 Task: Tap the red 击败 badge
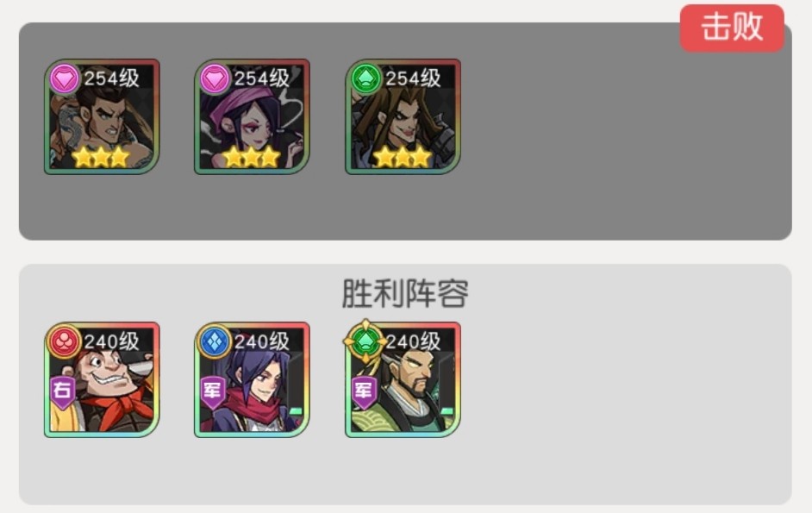click(x=731, y=28)
